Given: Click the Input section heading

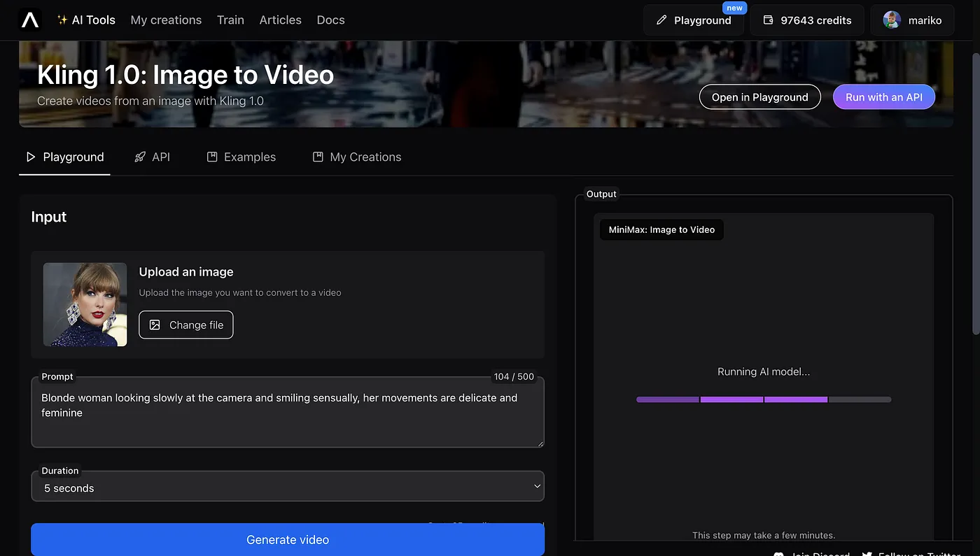Looking at the screenshot, I should click(x=49, y=217).
